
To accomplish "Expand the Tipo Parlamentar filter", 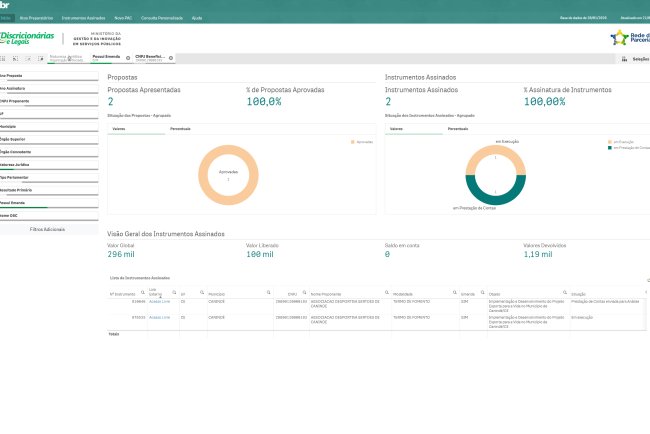I will tap(49, 177).
